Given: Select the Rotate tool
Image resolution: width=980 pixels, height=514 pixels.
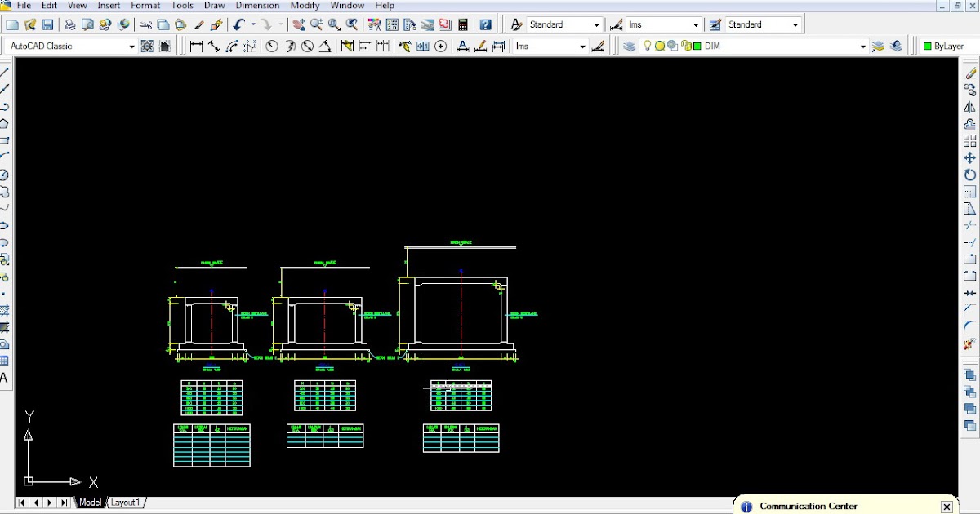Looking at the screenshot, I should tap(969, 175).
